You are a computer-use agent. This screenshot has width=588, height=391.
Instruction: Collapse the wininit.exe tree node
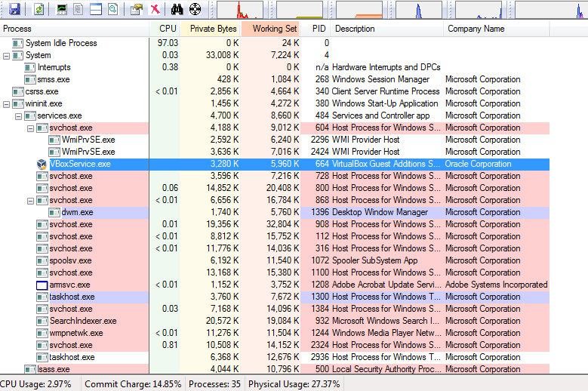coord(7,103)
